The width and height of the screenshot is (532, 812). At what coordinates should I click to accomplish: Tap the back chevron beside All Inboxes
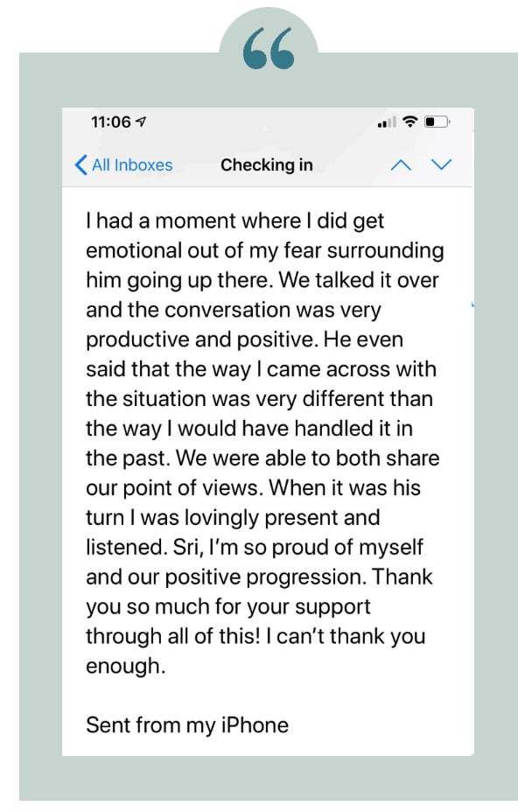[81, 164]
